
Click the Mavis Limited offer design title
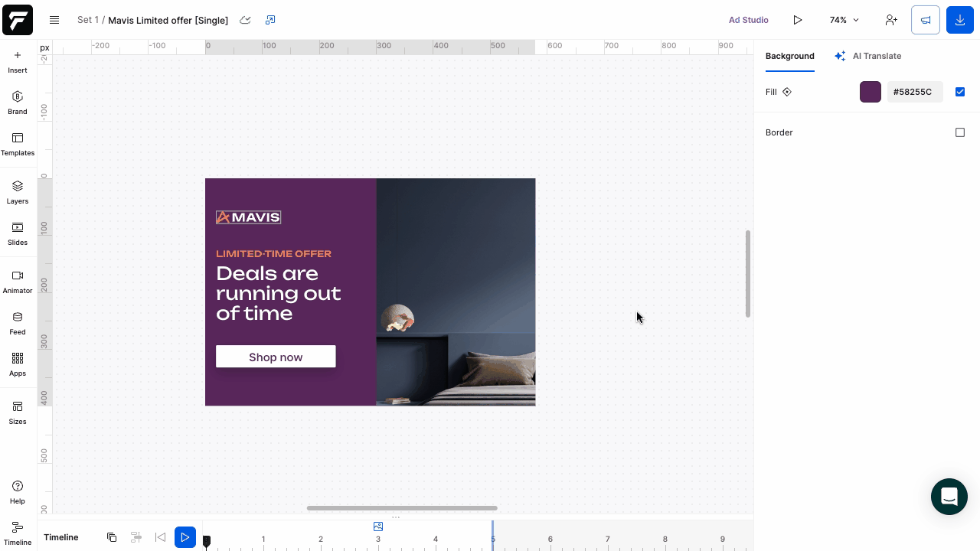tap(168, 20)
